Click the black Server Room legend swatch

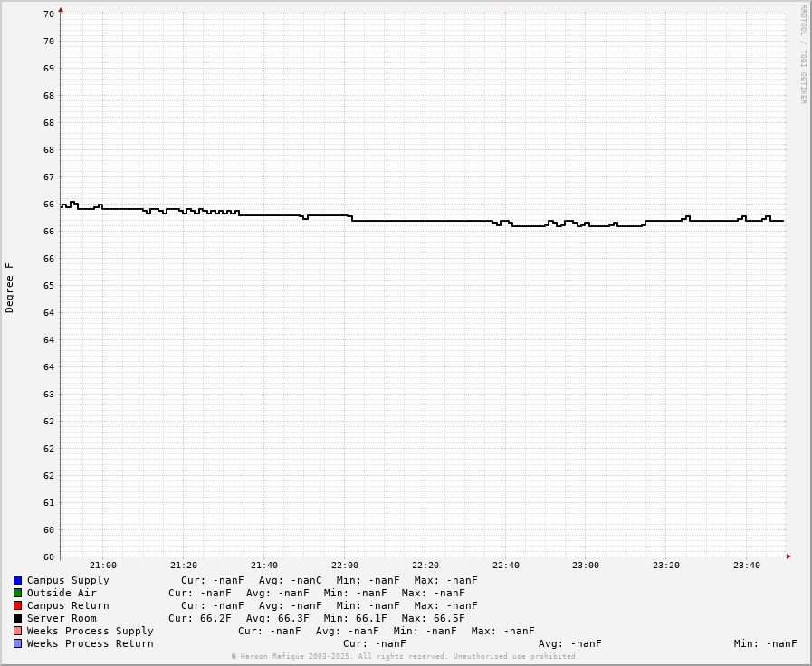[17, 618]
